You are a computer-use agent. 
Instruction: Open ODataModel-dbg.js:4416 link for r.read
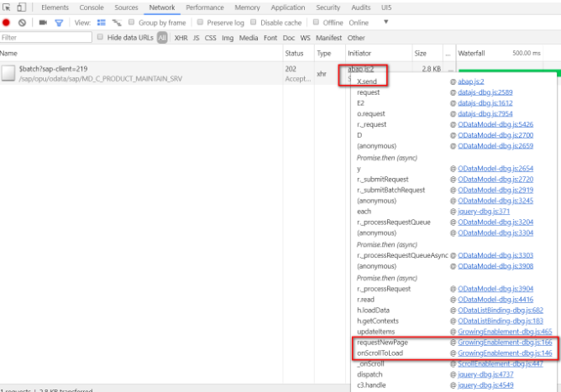(x=495, y=300)
